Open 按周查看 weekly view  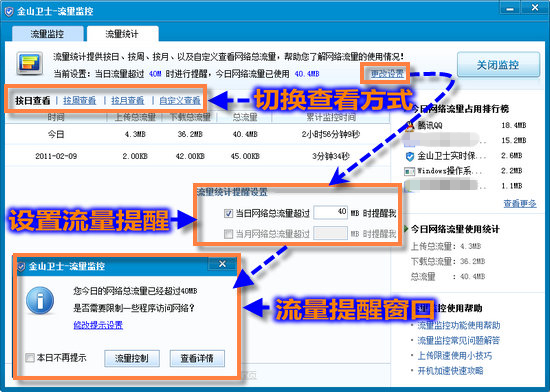click(80, 101)
